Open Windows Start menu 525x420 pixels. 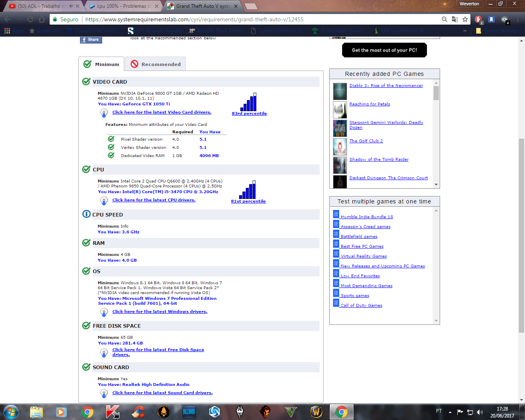pos(11,412)
